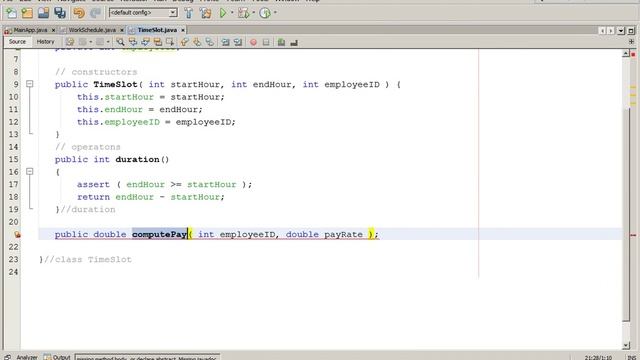Click the Build Project hammer icon
Viewport: 640px width, 360px height.
click(189, 13)
